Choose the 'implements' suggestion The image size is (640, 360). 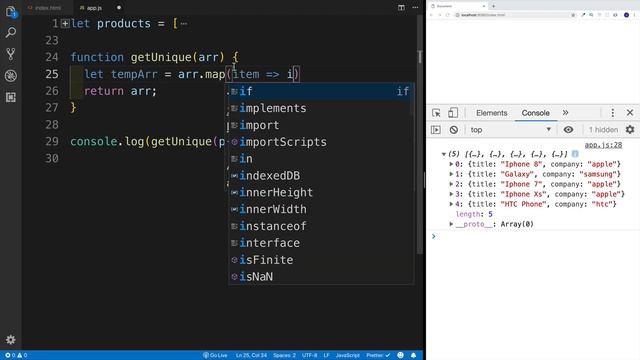(x=321, y=108)
